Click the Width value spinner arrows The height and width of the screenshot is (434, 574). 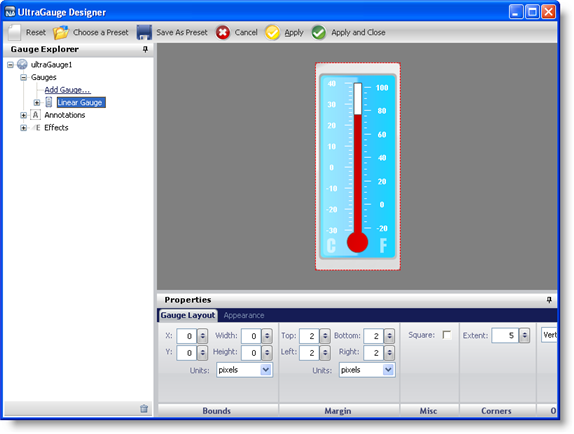[267, 336]
